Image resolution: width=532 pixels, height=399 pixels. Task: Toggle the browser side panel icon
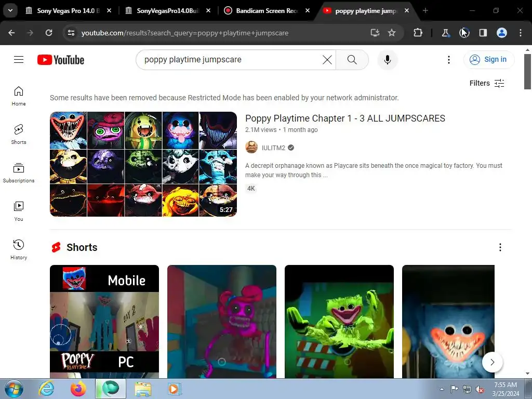click(x=483, y=33)
